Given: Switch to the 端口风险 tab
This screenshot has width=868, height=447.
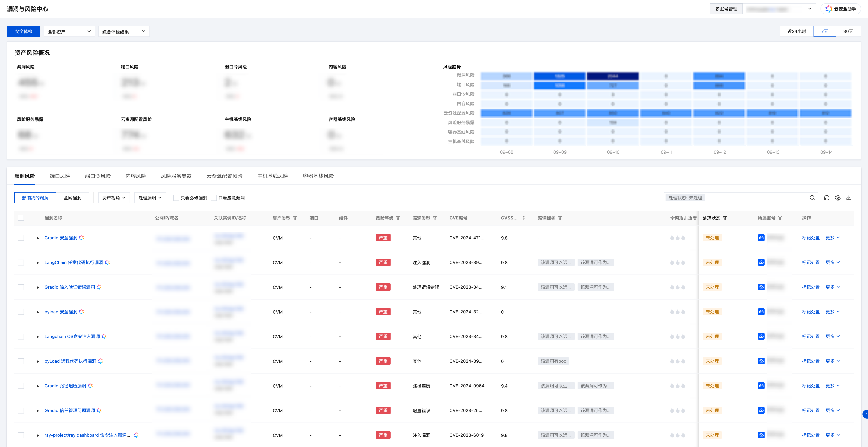Looking at the screenshot, I should point(60,176).
